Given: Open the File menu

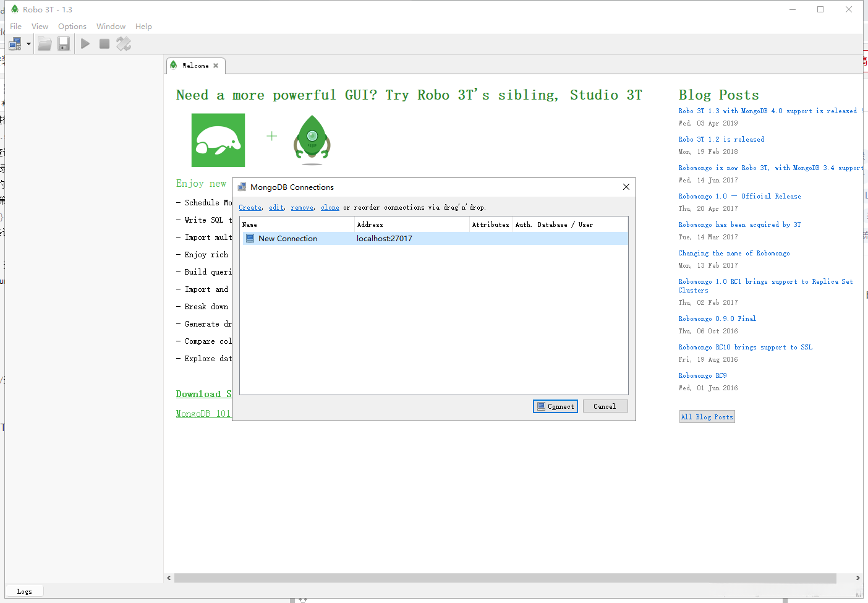Looking at the screenshot, I should [16, 27].
